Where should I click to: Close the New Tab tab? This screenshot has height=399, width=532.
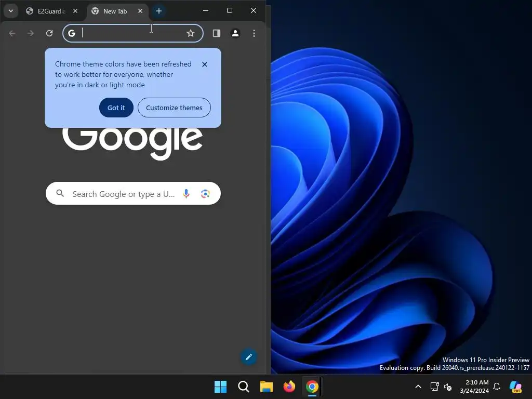tap(140, 11)
